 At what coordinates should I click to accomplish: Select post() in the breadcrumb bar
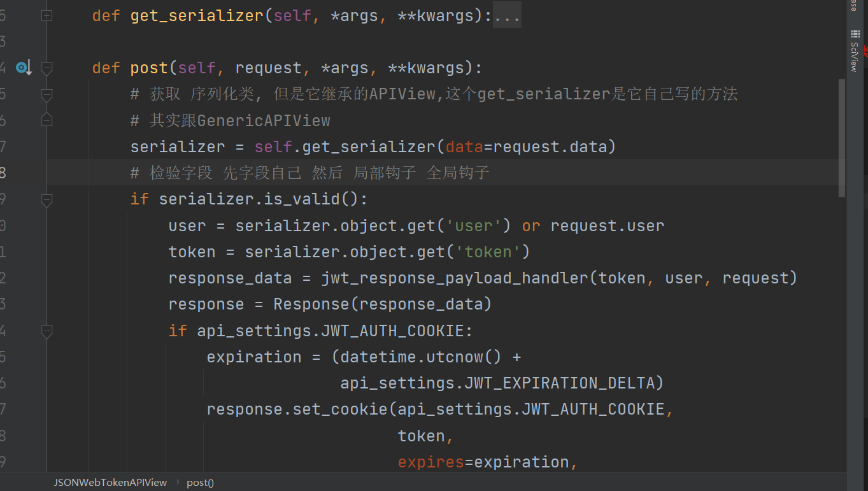click(200, 483)
